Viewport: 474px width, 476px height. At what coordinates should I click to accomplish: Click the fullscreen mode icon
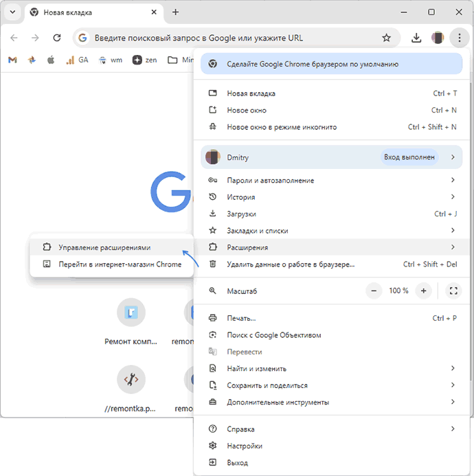click(x=453, y=291)
